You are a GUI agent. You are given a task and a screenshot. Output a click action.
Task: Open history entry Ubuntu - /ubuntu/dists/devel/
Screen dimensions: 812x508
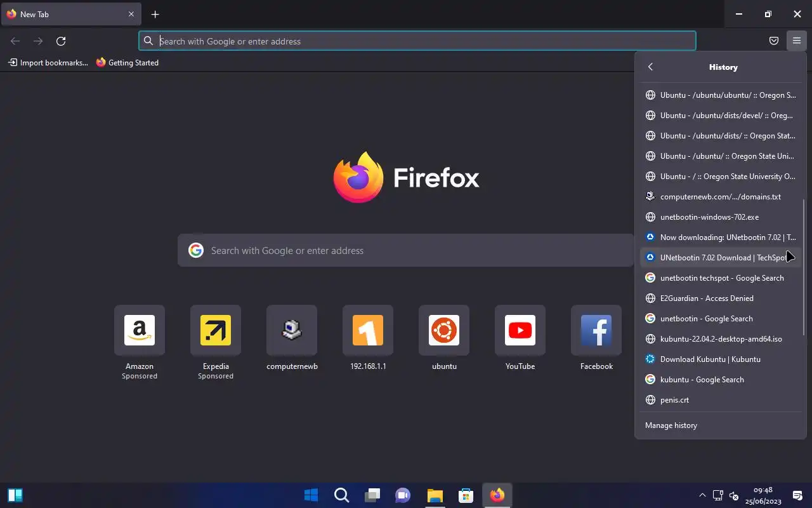pyautogui.click(x=721, y=116)
